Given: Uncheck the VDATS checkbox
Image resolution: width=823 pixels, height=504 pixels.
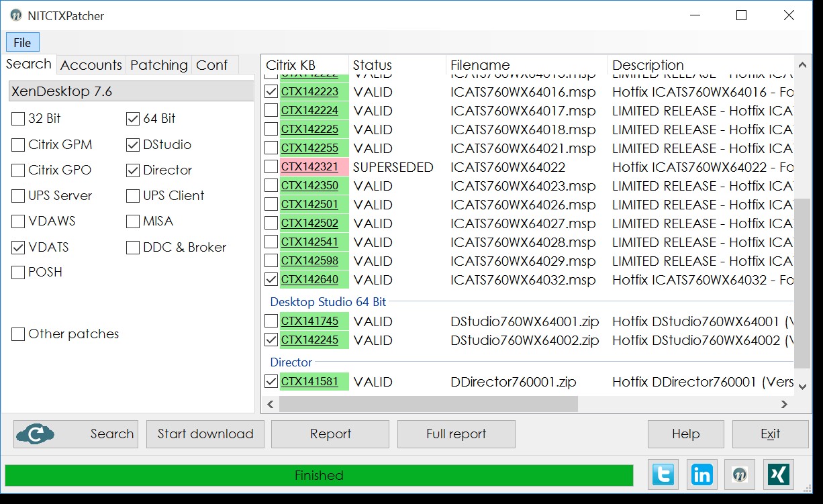Looking at the screenshot, I should (x=18, y=248).
